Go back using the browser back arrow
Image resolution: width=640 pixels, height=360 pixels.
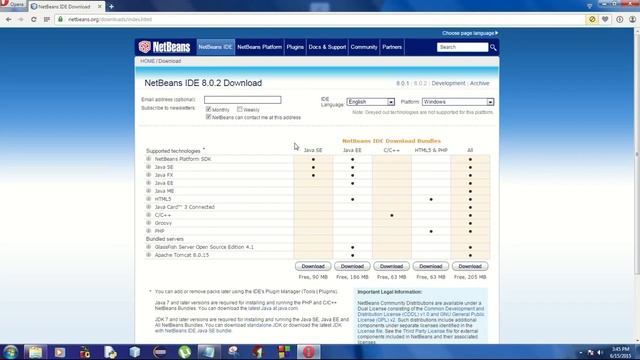coord(9,19)
